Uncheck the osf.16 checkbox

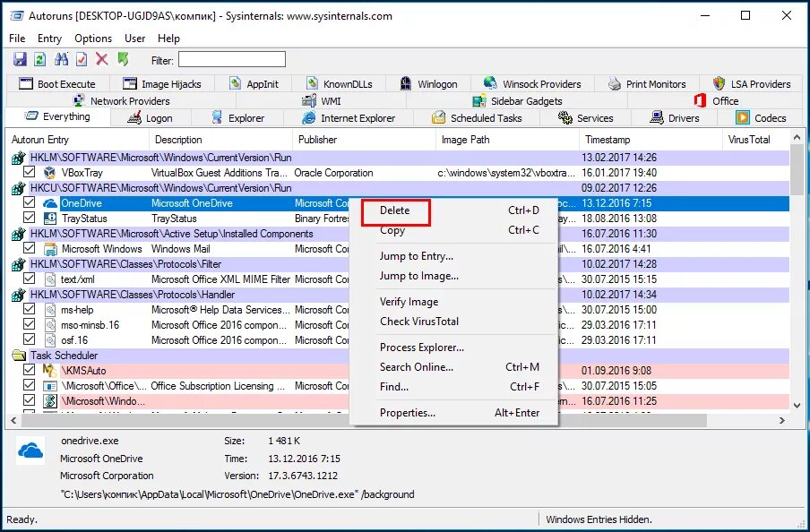point(29,339)
